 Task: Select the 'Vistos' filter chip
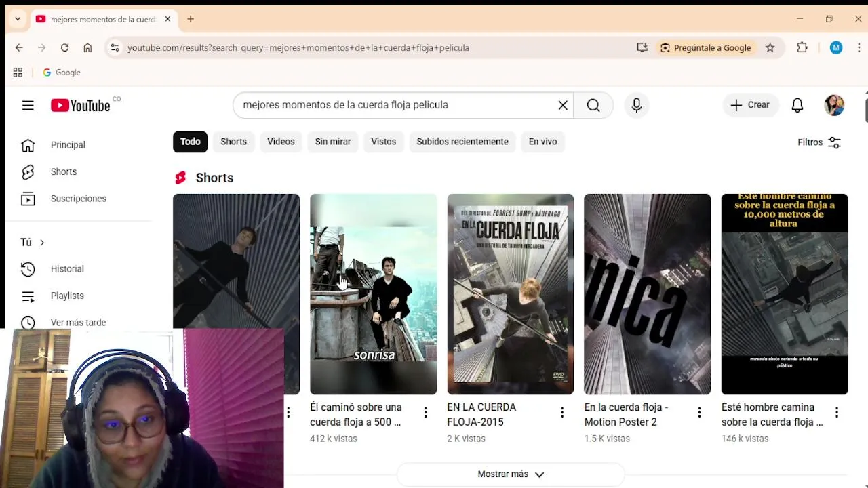coord(384,142)
